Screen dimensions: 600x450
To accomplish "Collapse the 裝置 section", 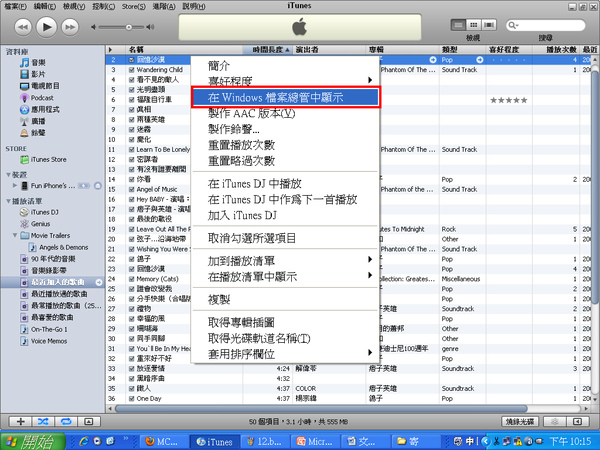I will 8,175.
